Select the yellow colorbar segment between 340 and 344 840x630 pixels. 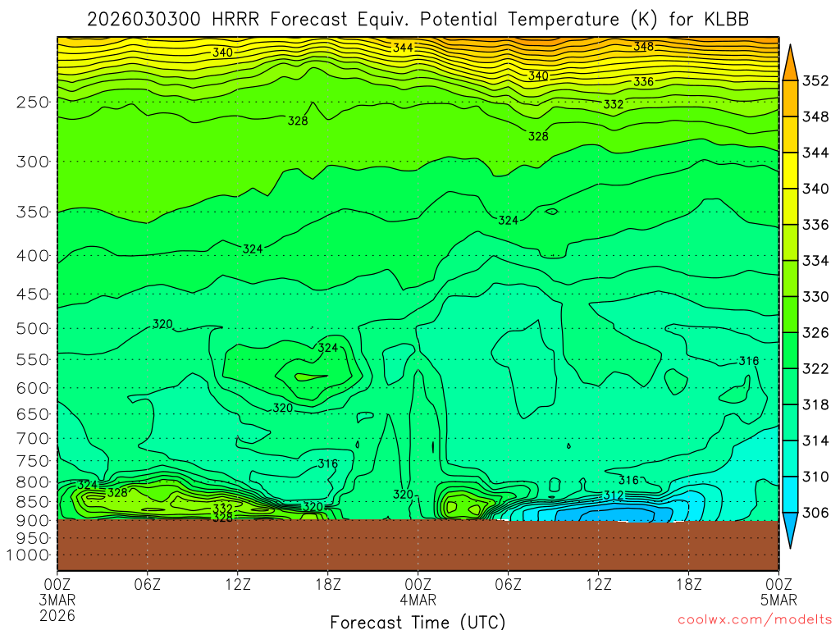790,171
